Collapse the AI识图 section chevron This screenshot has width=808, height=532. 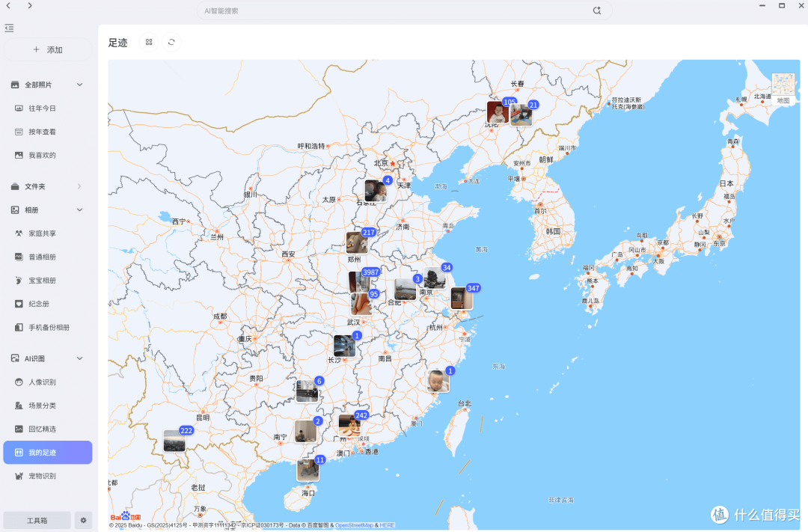pos(80,358)
